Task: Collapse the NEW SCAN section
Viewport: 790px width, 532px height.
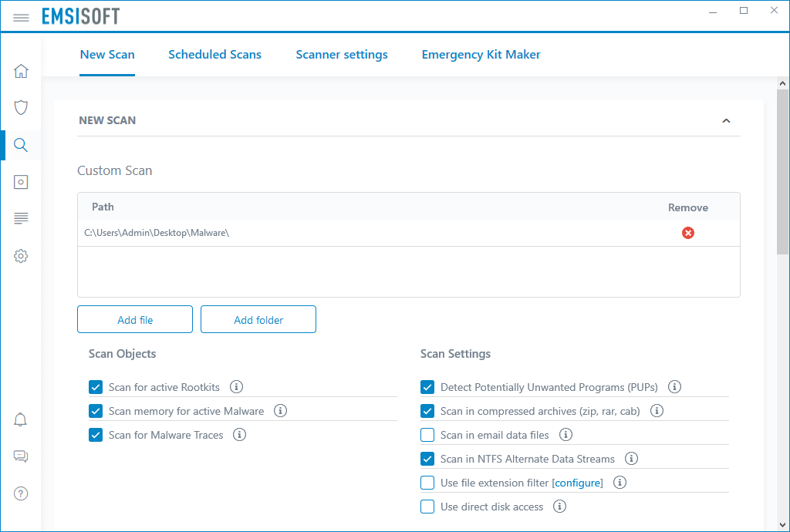Action: pyautogui.click(x=726, y=120)
